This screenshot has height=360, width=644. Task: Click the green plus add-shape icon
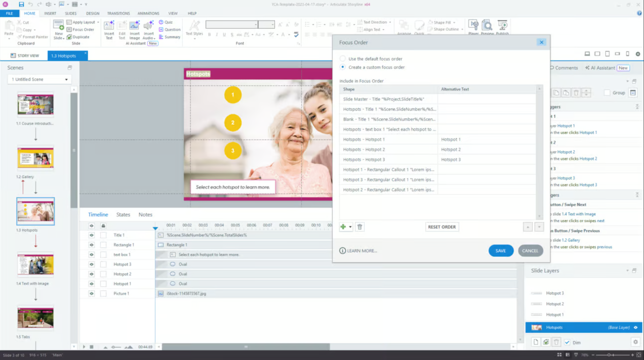[x=343, y=227]
